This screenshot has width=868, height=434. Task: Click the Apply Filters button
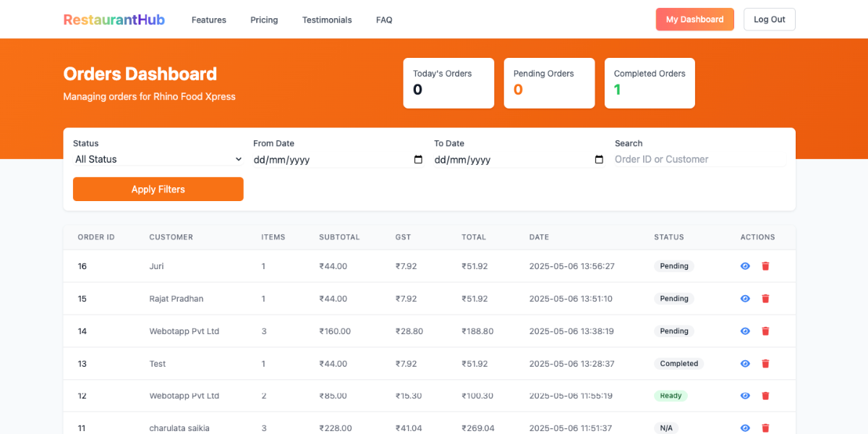tap(158, 190)
